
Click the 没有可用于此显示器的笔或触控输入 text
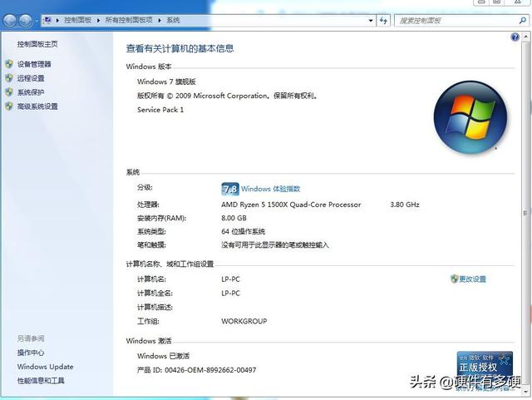tap(275, 244)
